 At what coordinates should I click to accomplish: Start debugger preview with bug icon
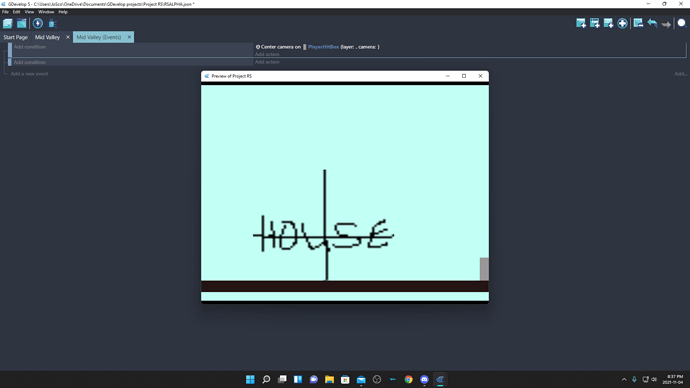tap(52, 24)
